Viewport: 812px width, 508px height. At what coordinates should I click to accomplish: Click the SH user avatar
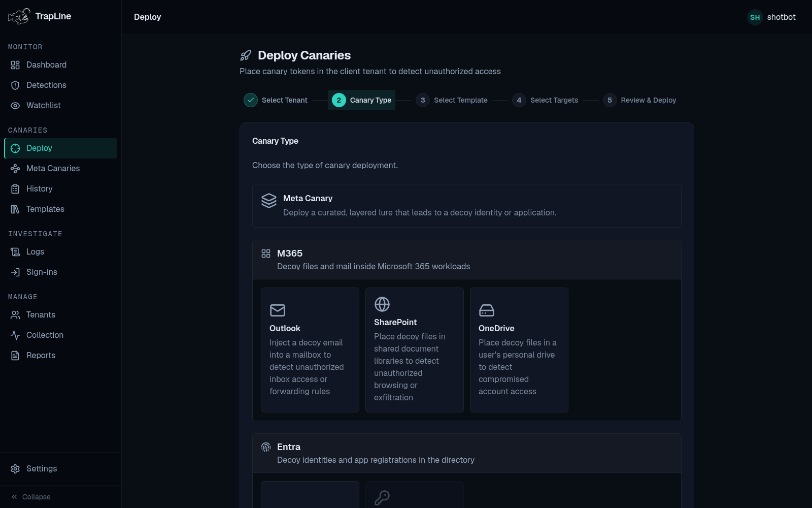755,17
